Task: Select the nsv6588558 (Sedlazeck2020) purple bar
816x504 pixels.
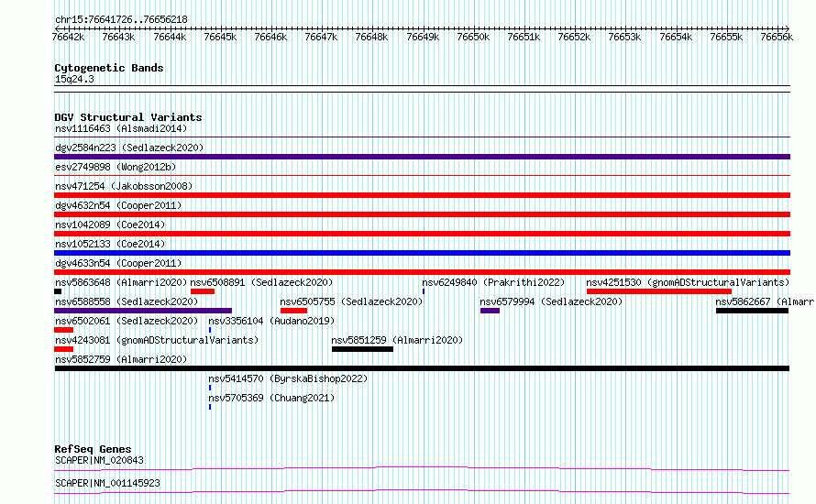Action: [x=143, y=311]
